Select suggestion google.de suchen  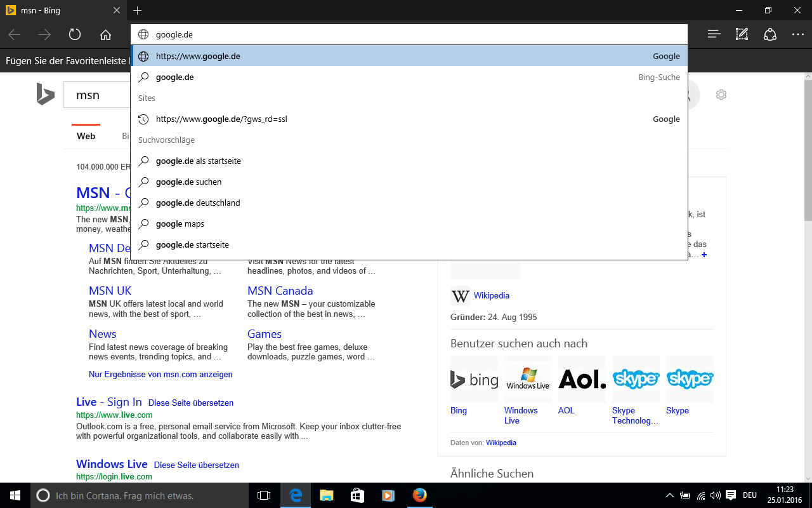tap(409, 182)
